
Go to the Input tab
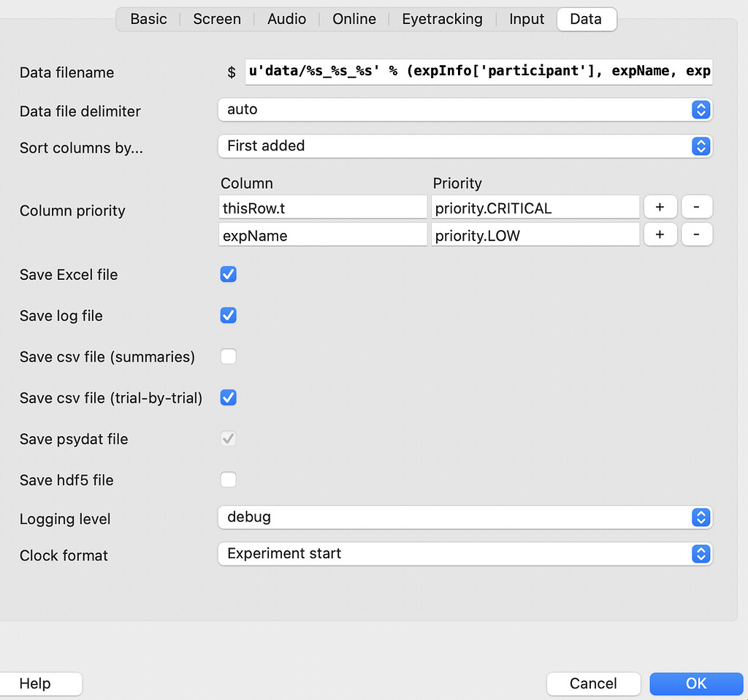pos(527,19)
